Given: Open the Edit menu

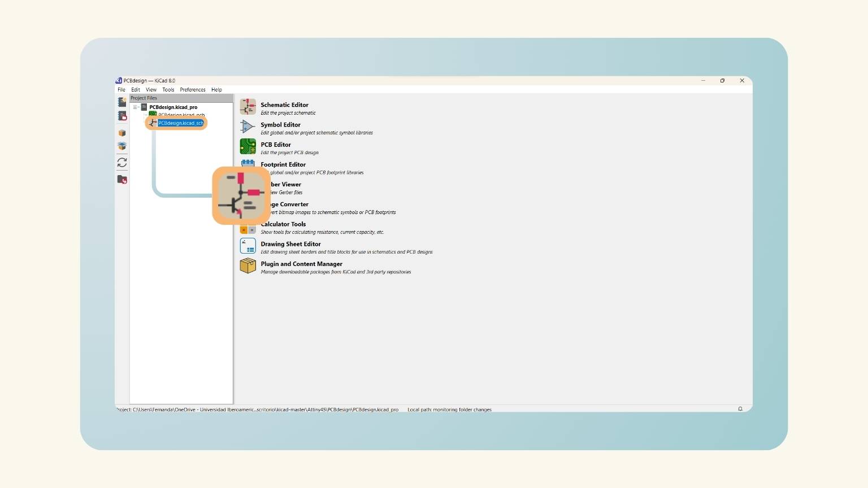Looking at the screenshot, I should tap(136, 90).
